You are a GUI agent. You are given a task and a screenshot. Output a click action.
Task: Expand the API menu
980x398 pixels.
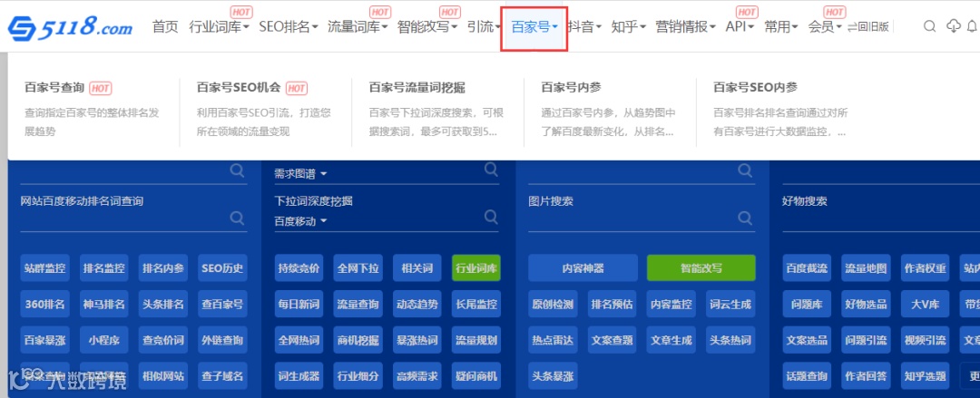[x=740, y=27]
